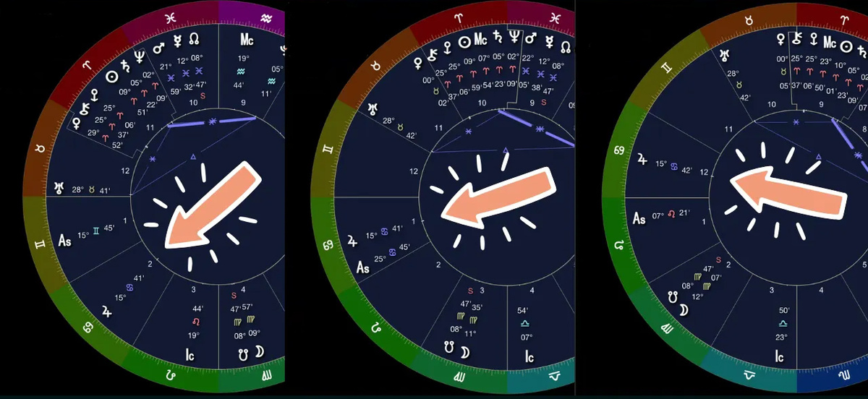Select the Leo sign on left chart's ring
868x399 pixels.
point(171,374)
